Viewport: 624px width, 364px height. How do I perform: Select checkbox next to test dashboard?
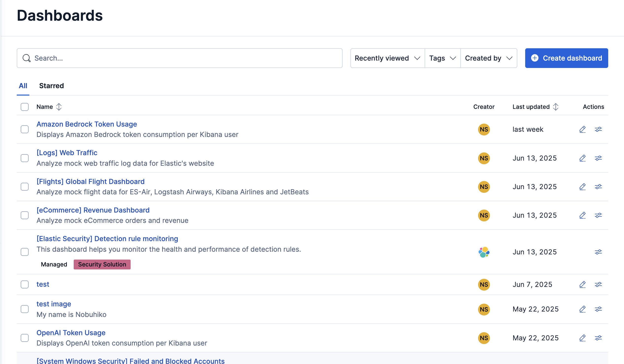click(24, 284)
